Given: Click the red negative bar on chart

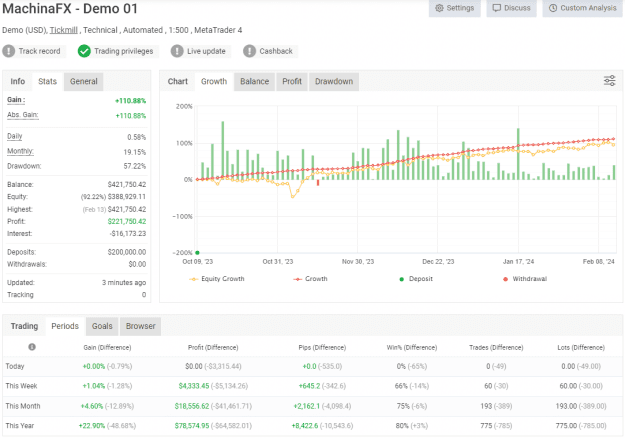Looking at the screenshot, I should point(318,183).
